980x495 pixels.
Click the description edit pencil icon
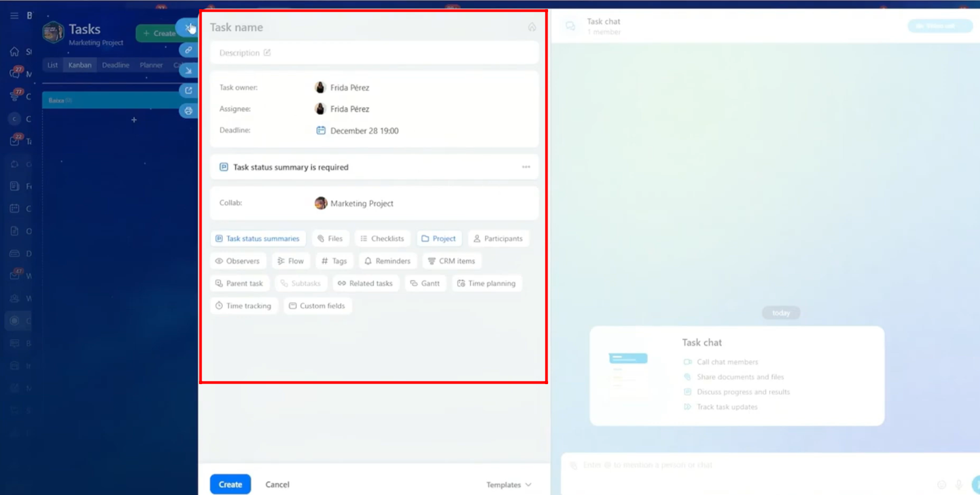click(x=267, y=53)
